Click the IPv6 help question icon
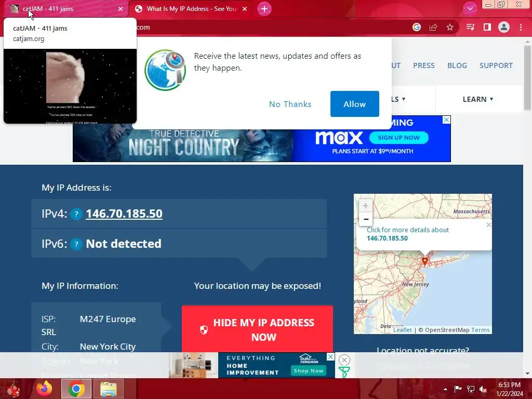532x399 pixels. click(x=76, y=244)
